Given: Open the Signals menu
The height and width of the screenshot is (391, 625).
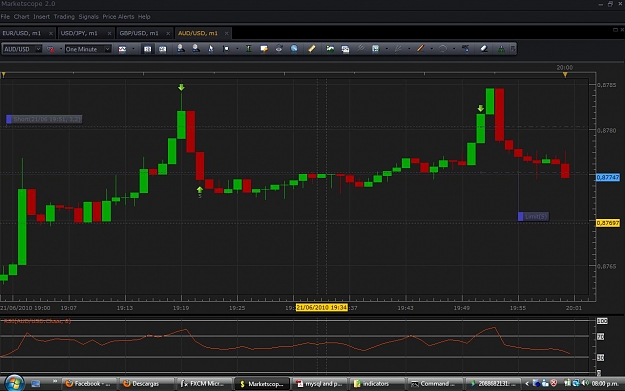Looking at the screenshot, I should (88, 17).
